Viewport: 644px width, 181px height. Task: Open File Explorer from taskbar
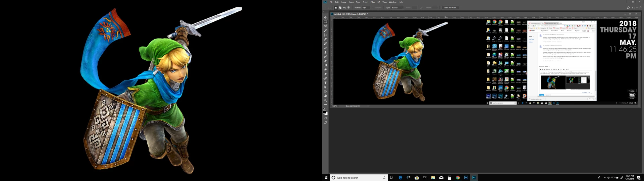pyautogui.click(x=433, y=178)
